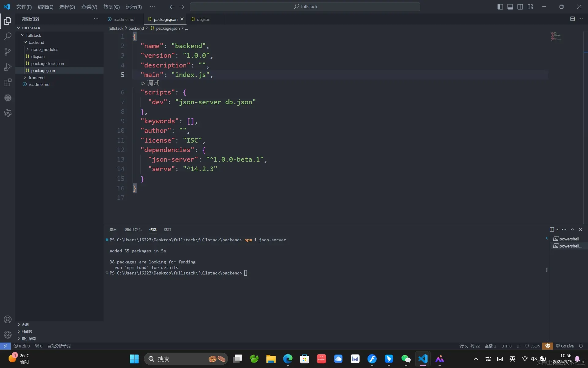Switch to the 调试控制台 debug console tab

tap(133, 230)
